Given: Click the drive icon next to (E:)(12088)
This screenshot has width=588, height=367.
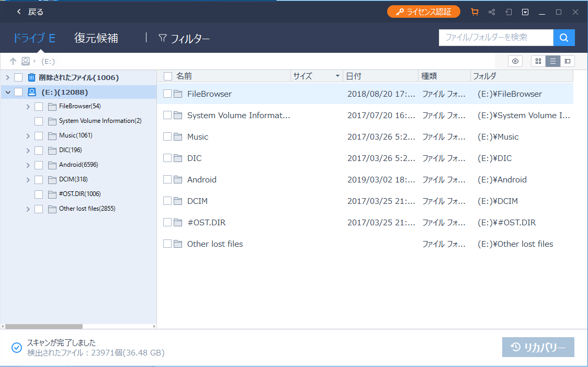Looking at the screenshot, I should tap(32, 92).
